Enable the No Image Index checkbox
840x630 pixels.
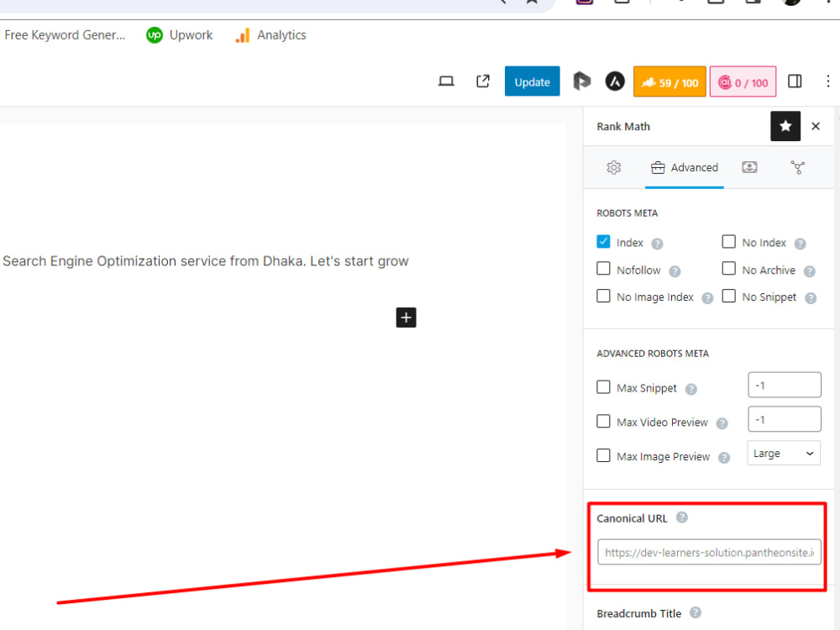[x=603, y=296]
